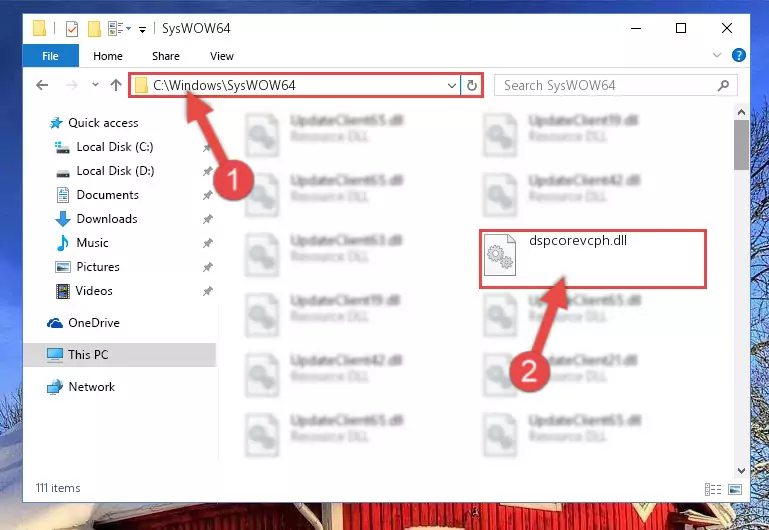
Task: Click the Properties checkmark icon in title bar
Action: point(72,29)
